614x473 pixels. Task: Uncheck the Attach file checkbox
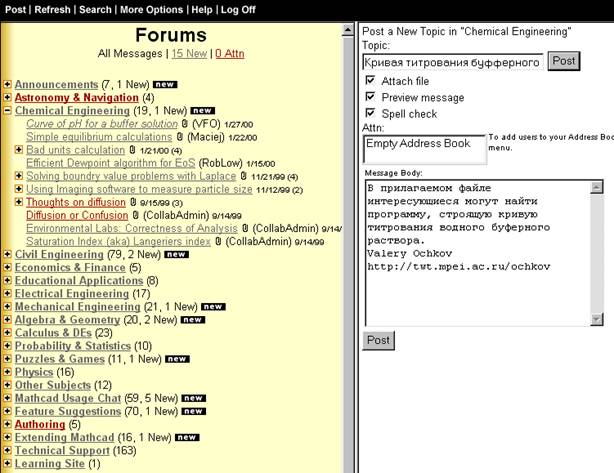click(370, 80)
